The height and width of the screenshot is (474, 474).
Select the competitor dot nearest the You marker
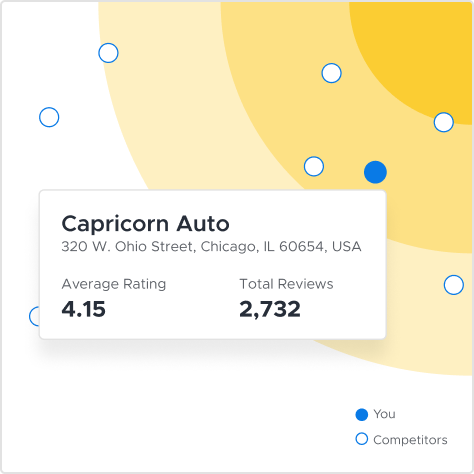point(314,166)
